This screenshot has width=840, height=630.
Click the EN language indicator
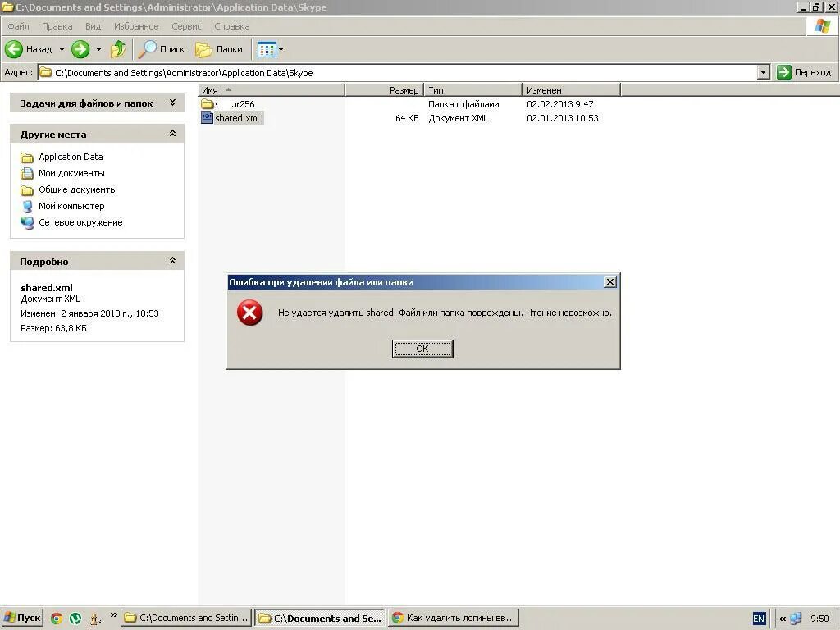tap(759, 619)
